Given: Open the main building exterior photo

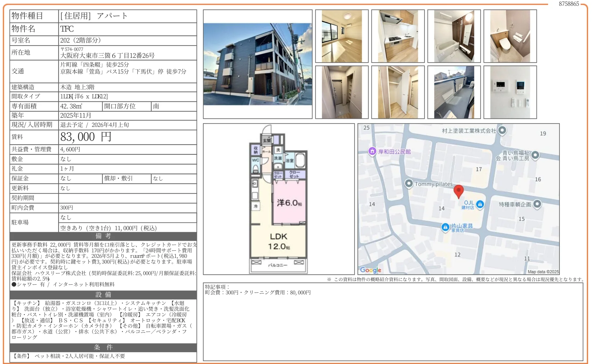Looking at the screenshot, I should (257, 64).
